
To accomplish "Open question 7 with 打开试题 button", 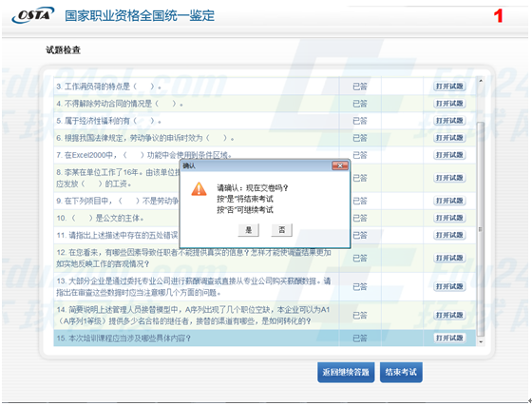I will [449, 155].
